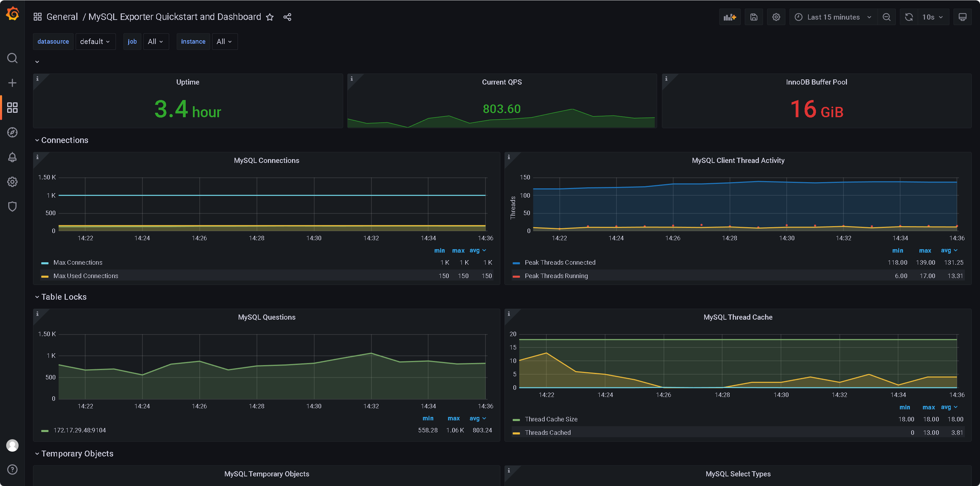Save the dashboard with the save icon
This screenshot has height=486, width=980.
(x=753, y=17)
